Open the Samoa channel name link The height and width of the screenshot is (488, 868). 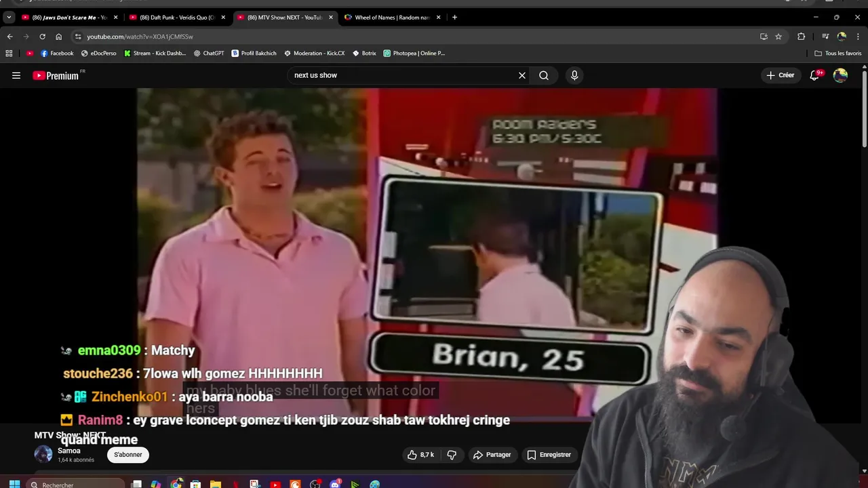pos(69,451)
